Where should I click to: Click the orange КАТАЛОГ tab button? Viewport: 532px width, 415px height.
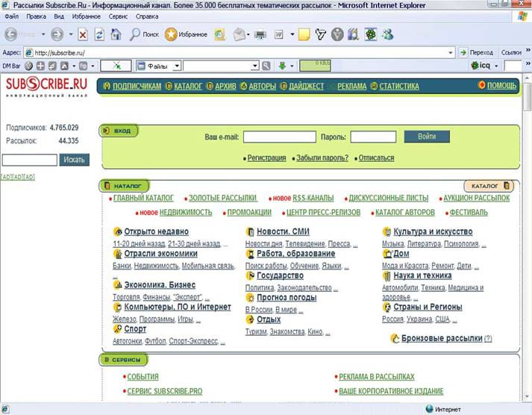(x=489, y=186)
